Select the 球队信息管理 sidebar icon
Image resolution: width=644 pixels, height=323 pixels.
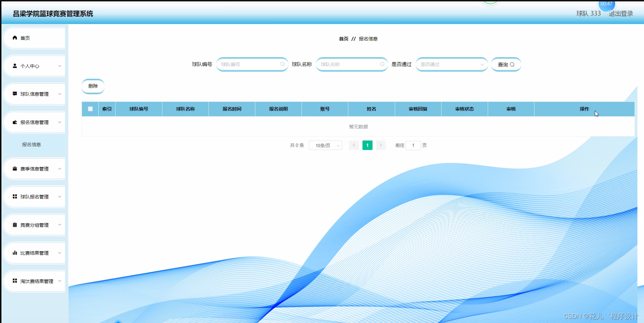point(14,94)
